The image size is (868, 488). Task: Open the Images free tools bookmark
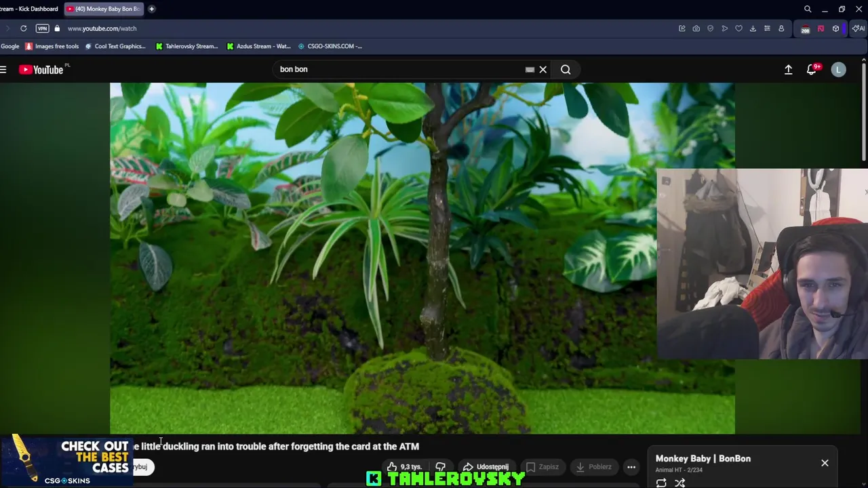click(52, 46)
